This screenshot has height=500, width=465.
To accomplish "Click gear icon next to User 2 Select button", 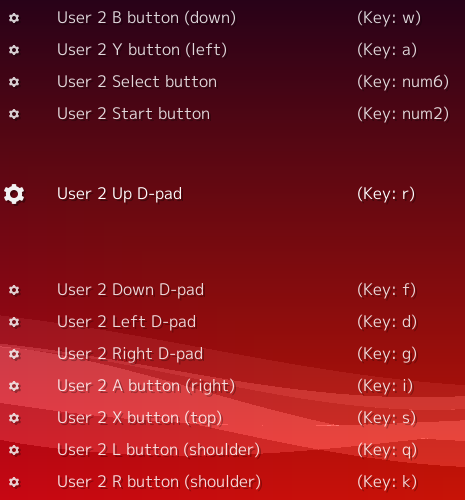I will coord(14,82).
